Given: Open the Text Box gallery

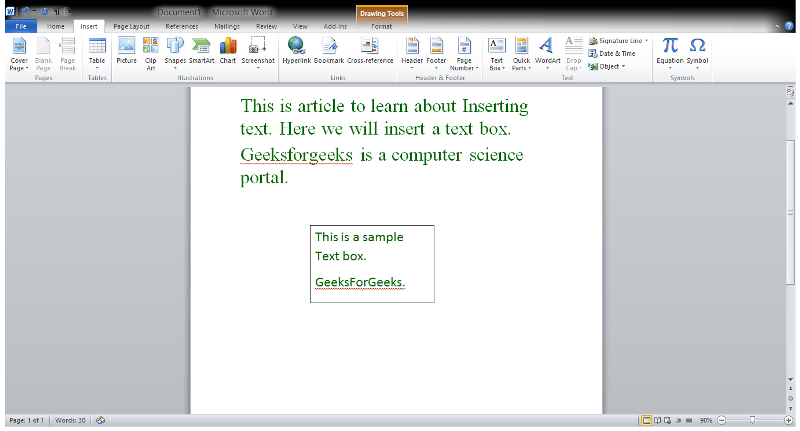Looking at the screenshot, I should pos(496,54).
